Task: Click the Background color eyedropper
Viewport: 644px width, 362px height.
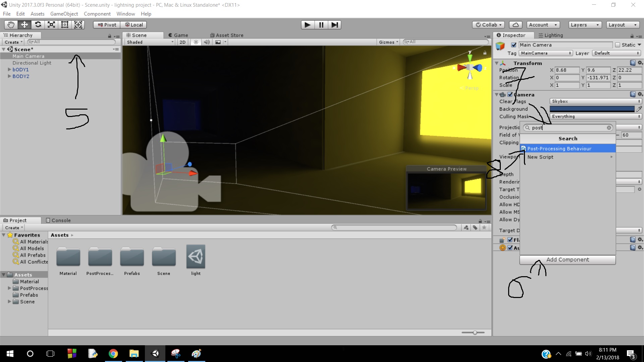Action: [639, 109]
